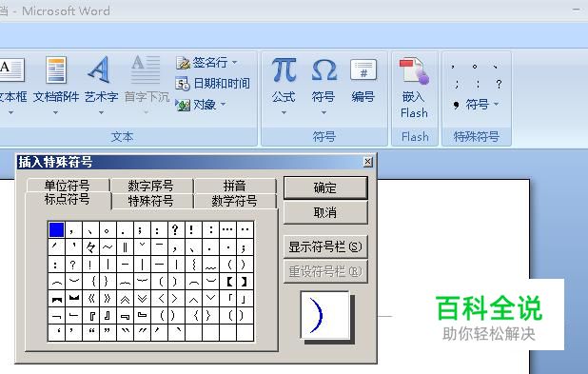
Task: Open the 符号 dropdown in 特殊符号 group
Action: click(x=477, y=105)
